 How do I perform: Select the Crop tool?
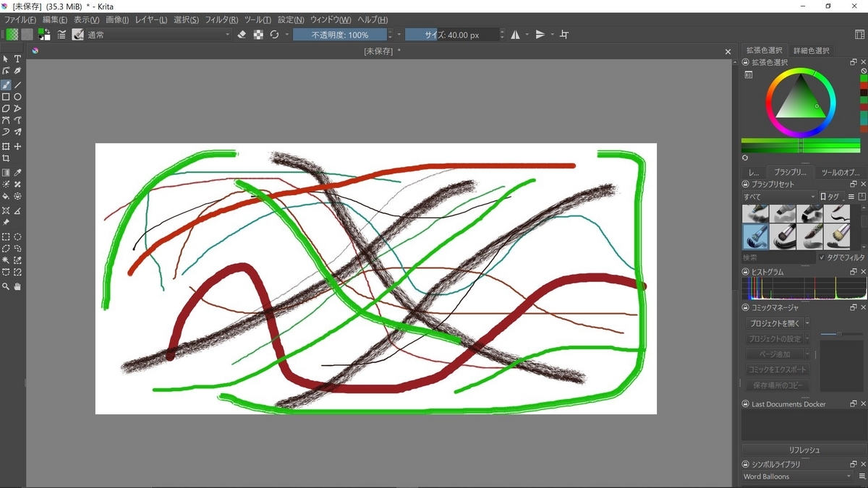[x=5, y=158]
